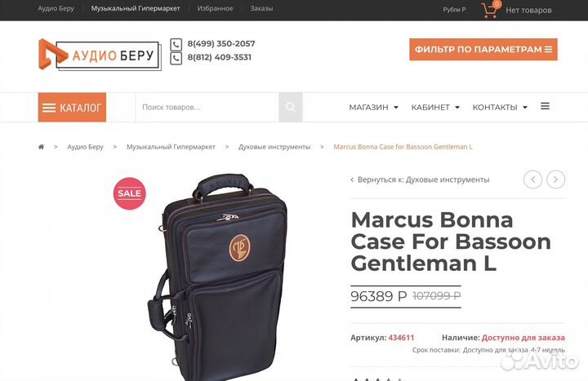This screenshot has height=381, width=588.
Task: Expand the Кабинет dropdown menu
Action: pyautogui.click(x=435, y=108)
